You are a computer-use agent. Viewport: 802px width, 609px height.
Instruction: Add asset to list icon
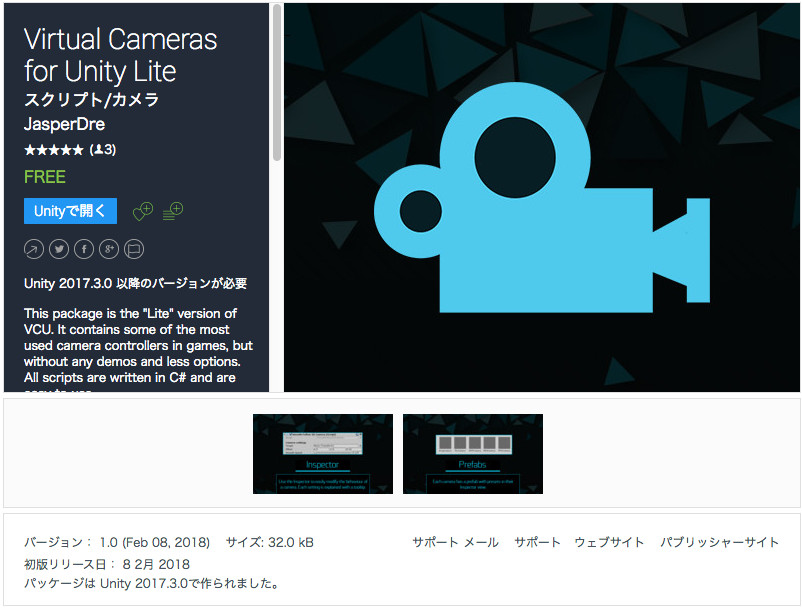tap(173, 211)
